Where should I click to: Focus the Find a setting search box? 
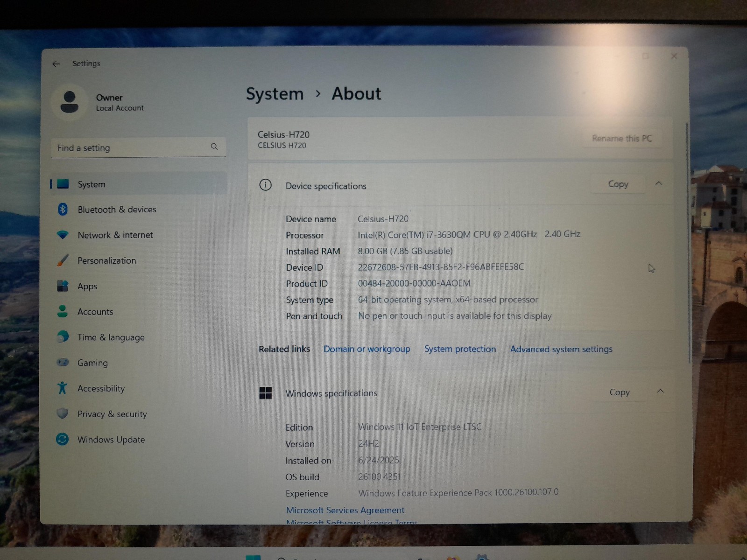click(x=138, y=147)
